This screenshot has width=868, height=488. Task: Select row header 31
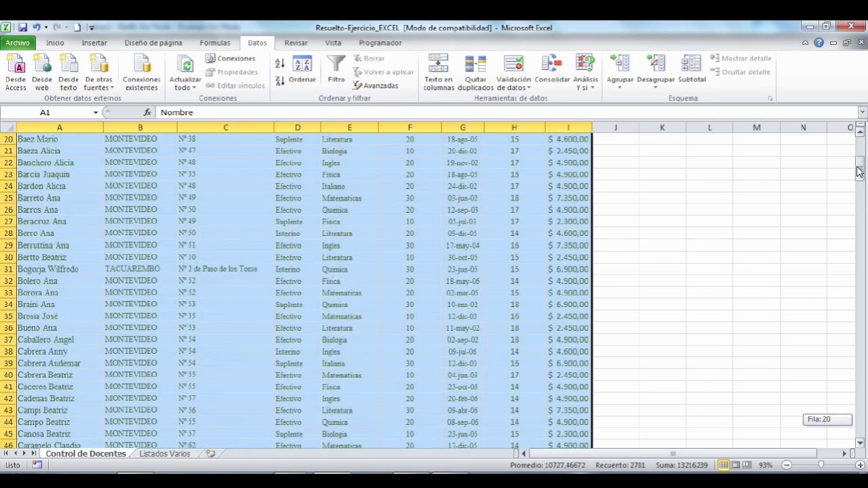click(x=8, y=269)
